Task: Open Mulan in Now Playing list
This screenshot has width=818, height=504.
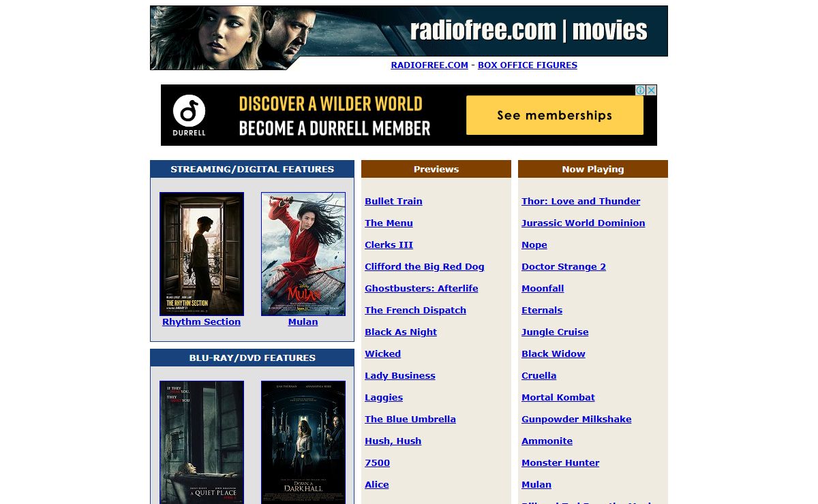Action: [536, 484]
